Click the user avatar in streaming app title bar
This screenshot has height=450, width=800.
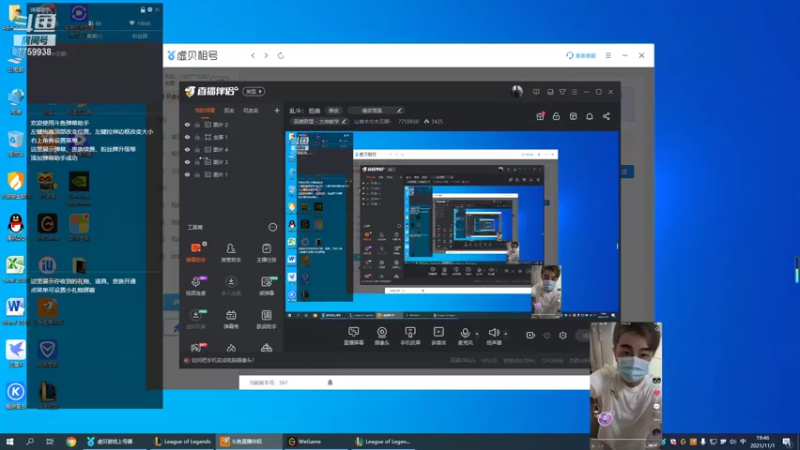coord(517,91)
